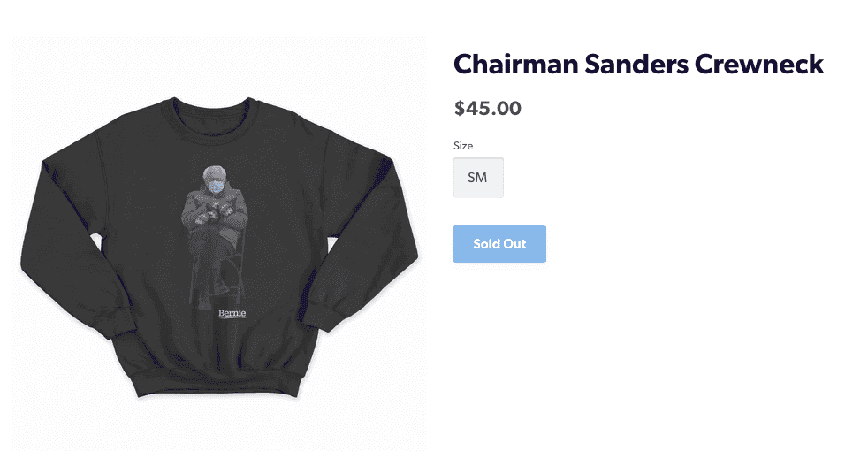This screenshot has width=868, height=474.
Task: Click the Sold Out button
Action: point(499,244)
